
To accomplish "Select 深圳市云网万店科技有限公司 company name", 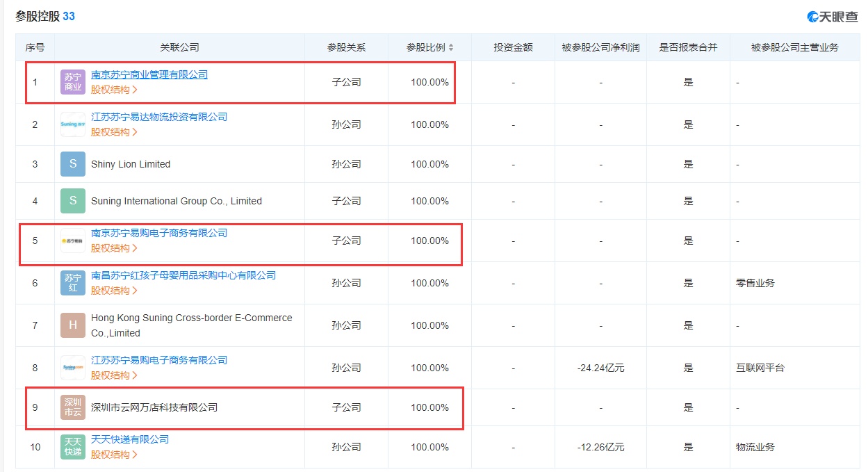I will [x=154, y=407].
